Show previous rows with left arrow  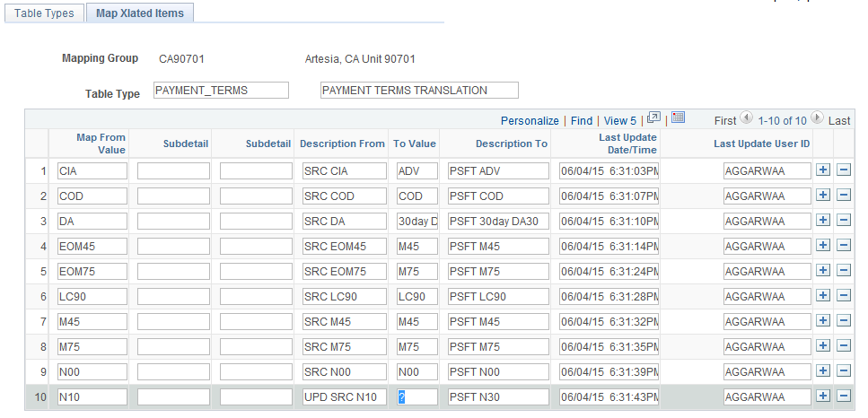point(746,118)
